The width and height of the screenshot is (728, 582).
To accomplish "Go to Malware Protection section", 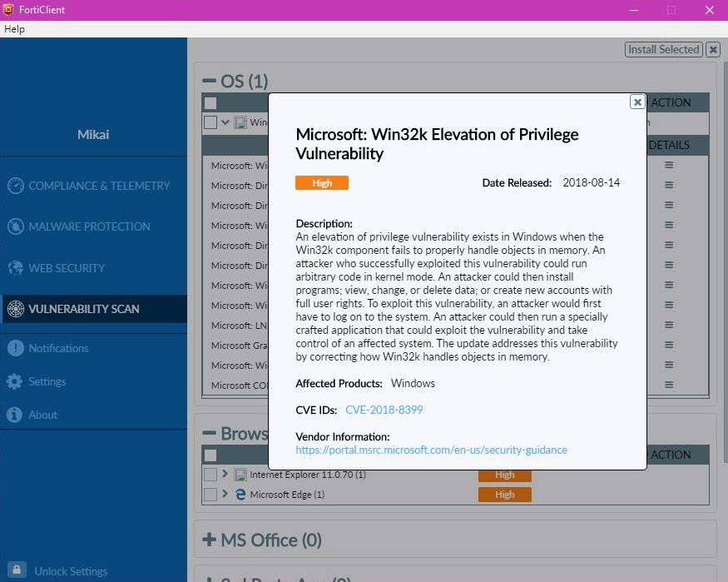I will [89, 226].
